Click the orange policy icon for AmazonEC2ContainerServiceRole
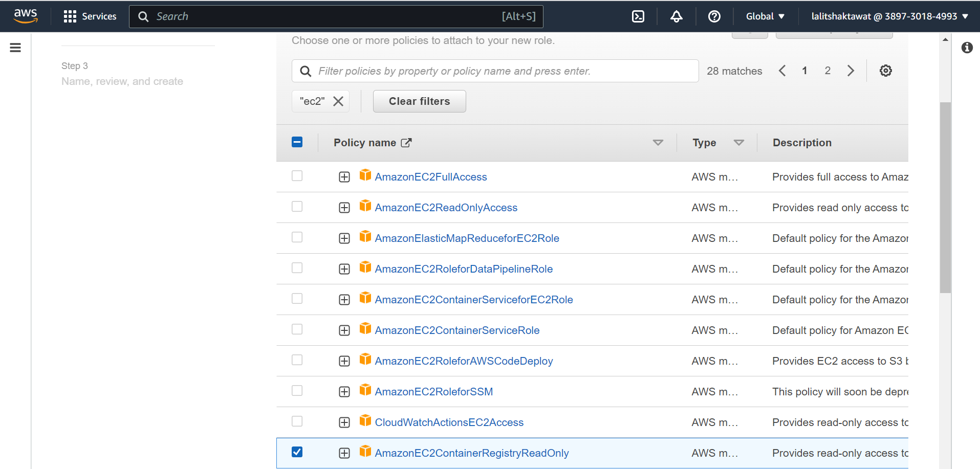 click(365, 328)
